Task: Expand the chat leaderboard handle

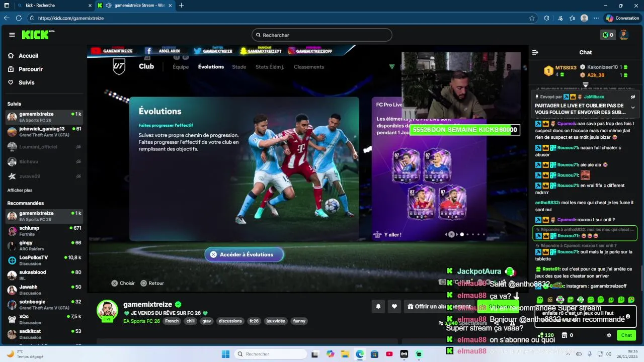Action: coord(586,84)
